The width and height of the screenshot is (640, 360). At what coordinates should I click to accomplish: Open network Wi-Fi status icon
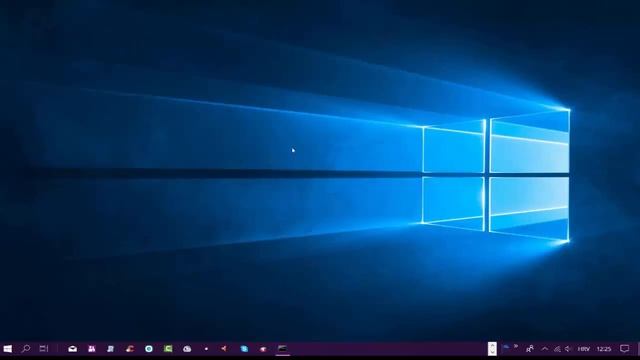click(x=557, y=349)
